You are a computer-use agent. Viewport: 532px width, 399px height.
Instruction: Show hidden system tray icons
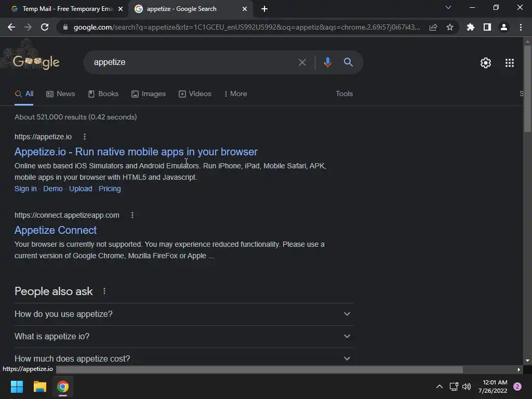[x=440, y=387]
